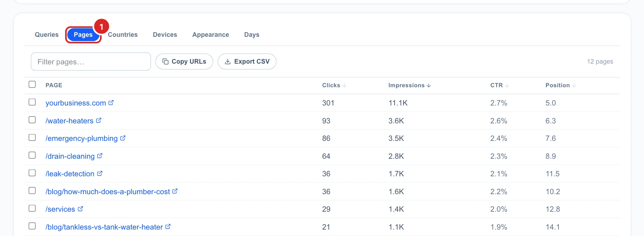
Task: Enable checkbox next to /leak-detection
Action: click(x=32, y=173)
